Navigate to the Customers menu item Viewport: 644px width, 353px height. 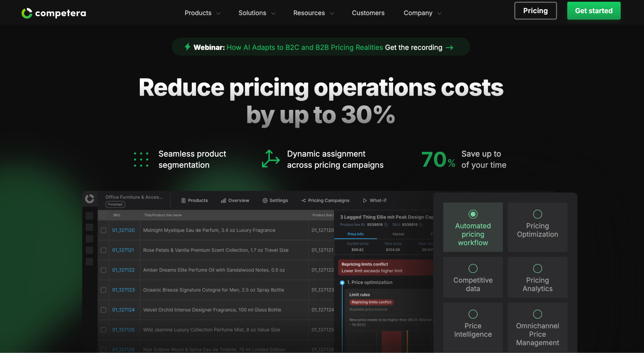click(x=368, y=13)
